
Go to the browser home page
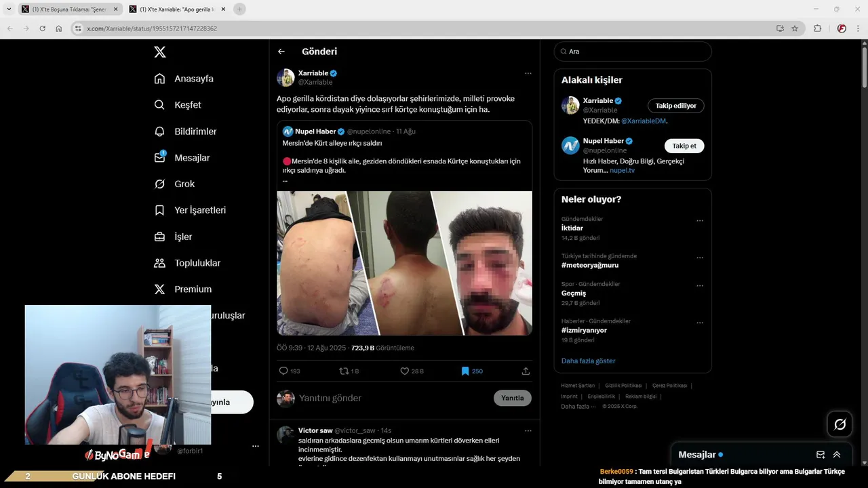pyautogui.click(x=59, y=28)
